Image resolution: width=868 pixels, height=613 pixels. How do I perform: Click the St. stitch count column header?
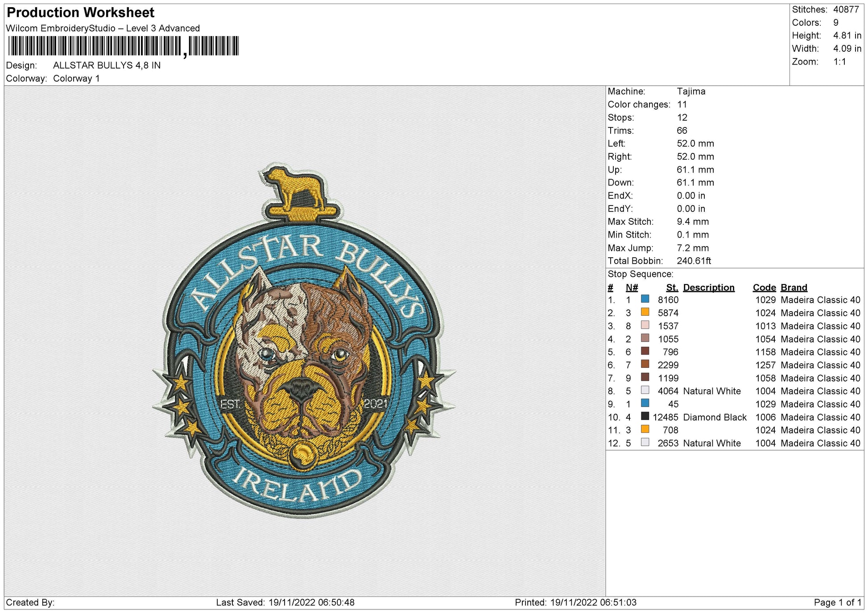click(x=672, y=288)
